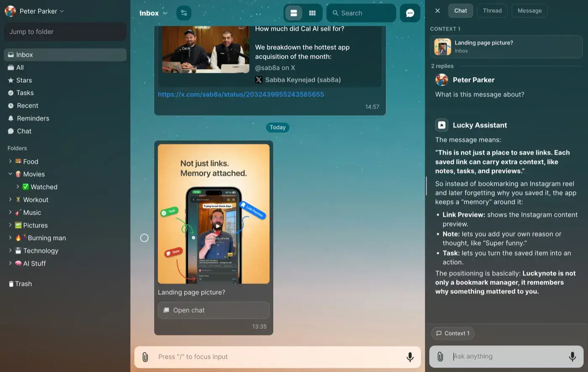This screenshot has height=372, width=588.
Task: Click the Today date separator
Action: point(278,127)
